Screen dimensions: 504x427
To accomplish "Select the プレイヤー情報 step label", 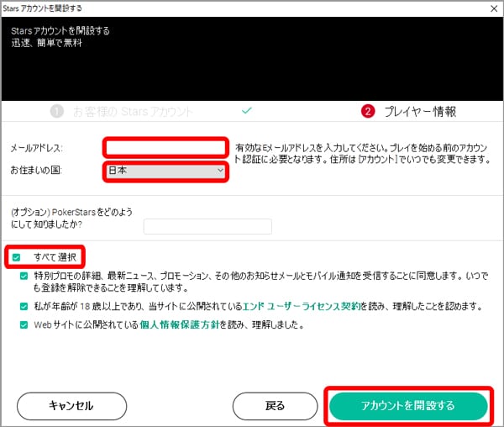I will tap(420, 111).
